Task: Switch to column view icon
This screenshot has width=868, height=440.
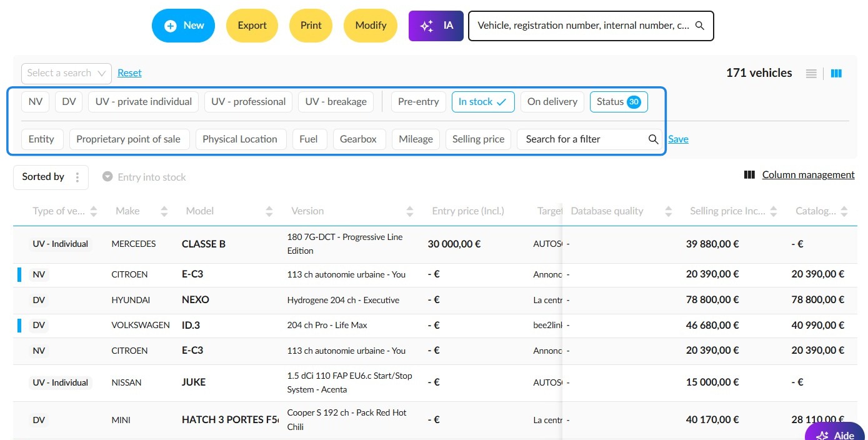Action: tap(836, 74)
